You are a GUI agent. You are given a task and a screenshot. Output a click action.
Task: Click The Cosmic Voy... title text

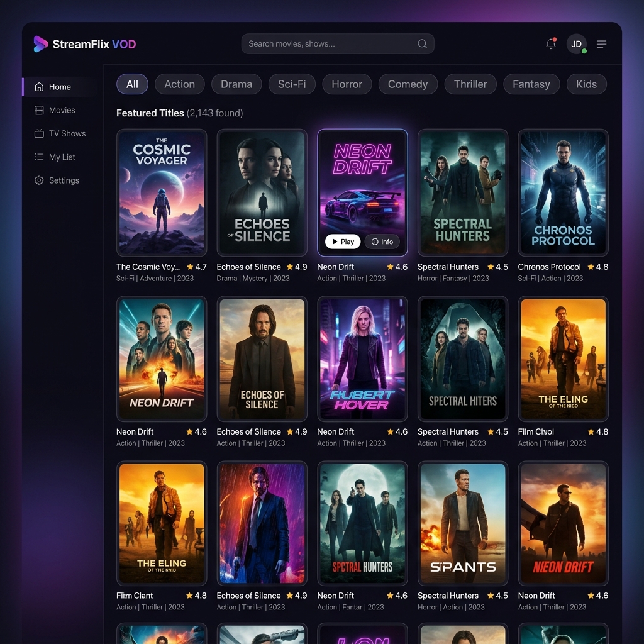point(148,267)
